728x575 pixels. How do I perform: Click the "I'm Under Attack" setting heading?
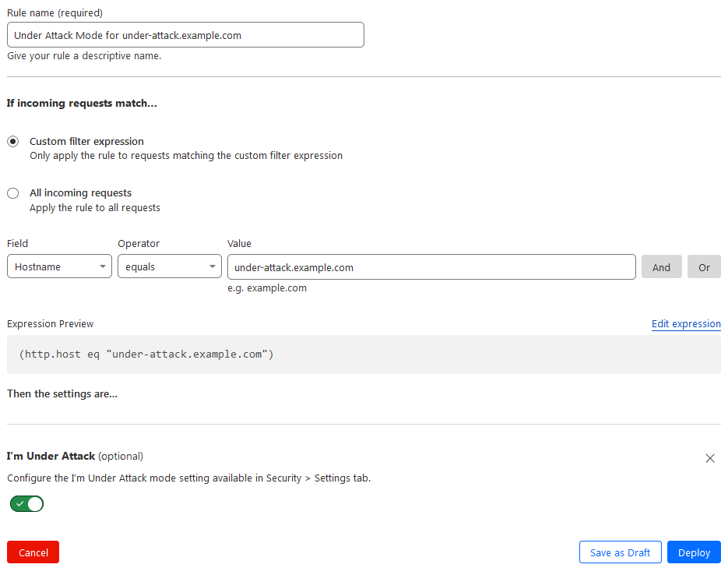point(51,457)
